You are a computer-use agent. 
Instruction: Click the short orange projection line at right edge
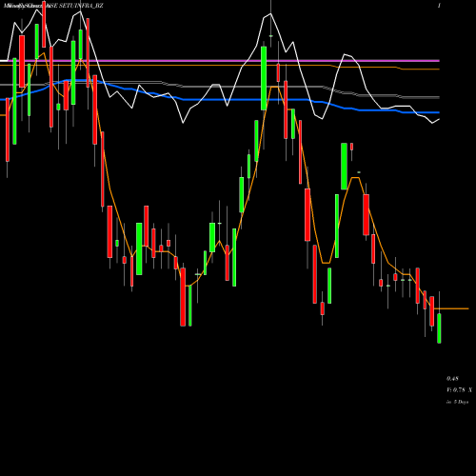pos(451,308)
